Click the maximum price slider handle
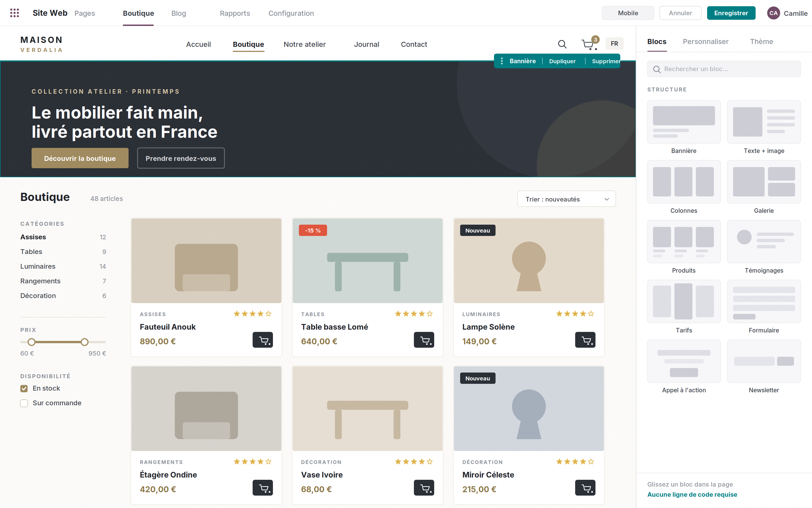 (x=85, y=342)
